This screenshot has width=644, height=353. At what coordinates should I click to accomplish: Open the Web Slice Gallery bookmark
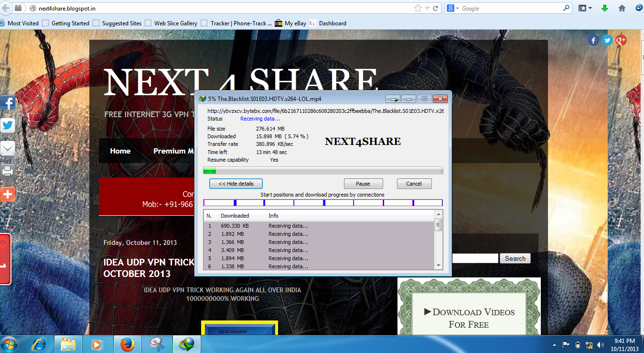point(171,23)
